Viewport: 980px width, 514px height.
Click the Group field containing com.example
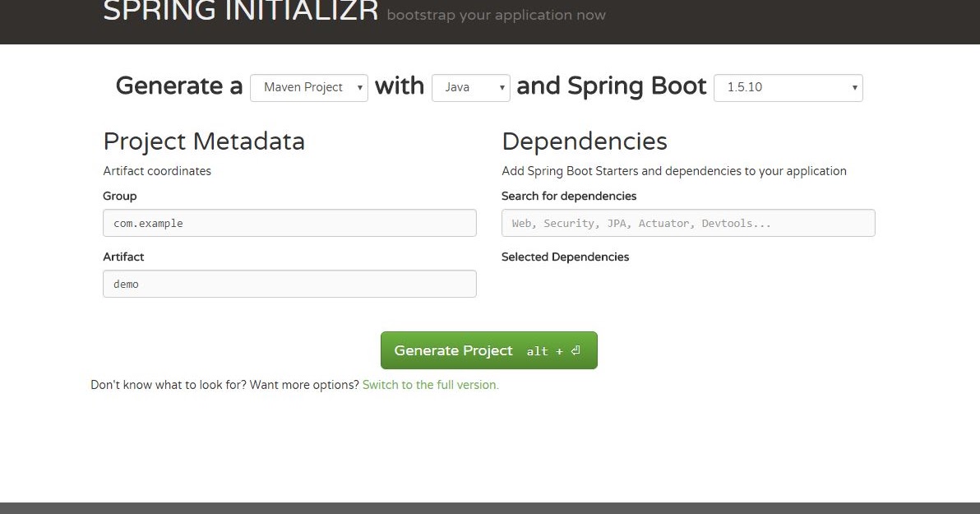289,223
